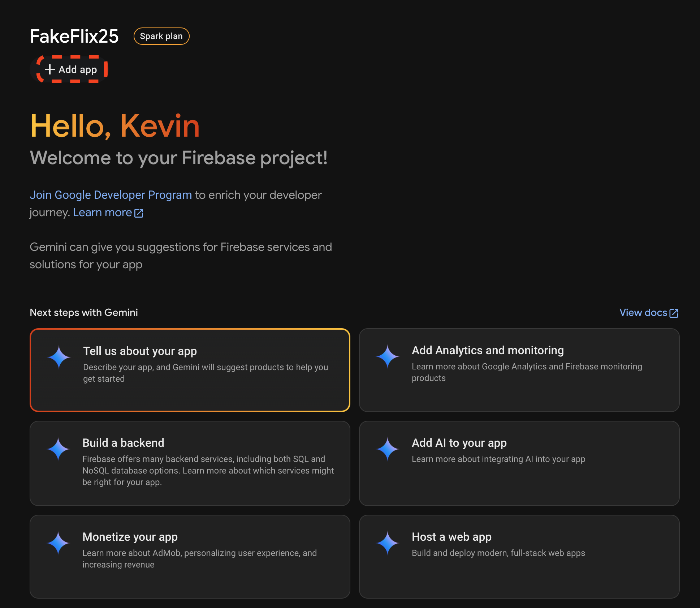Click the Learn more link
The image size is (700, 608).
coord(102,212)
